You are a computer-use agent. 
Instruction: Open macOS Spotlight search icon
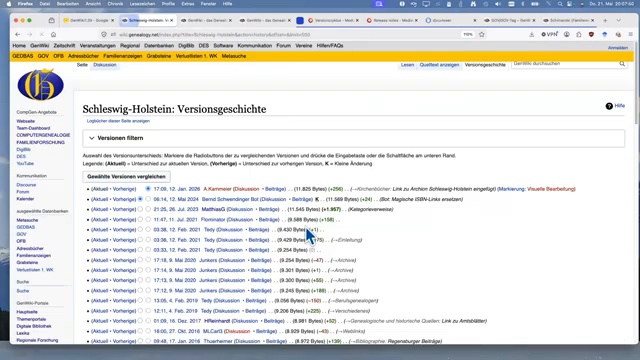[560, 4]
